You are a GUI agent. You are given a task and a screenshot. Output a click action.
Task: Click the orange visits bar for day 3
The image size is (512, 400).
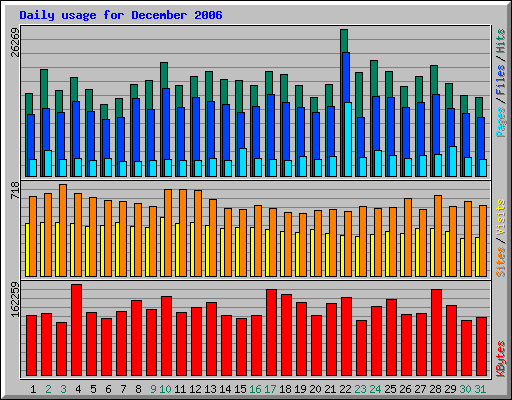pyautogui.click(x=63, y=230)
